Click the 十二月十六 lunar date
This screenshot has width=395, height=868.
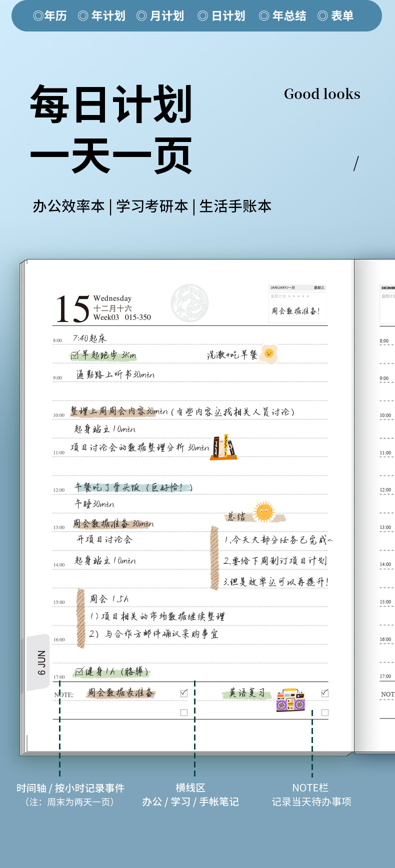point(112,308)
